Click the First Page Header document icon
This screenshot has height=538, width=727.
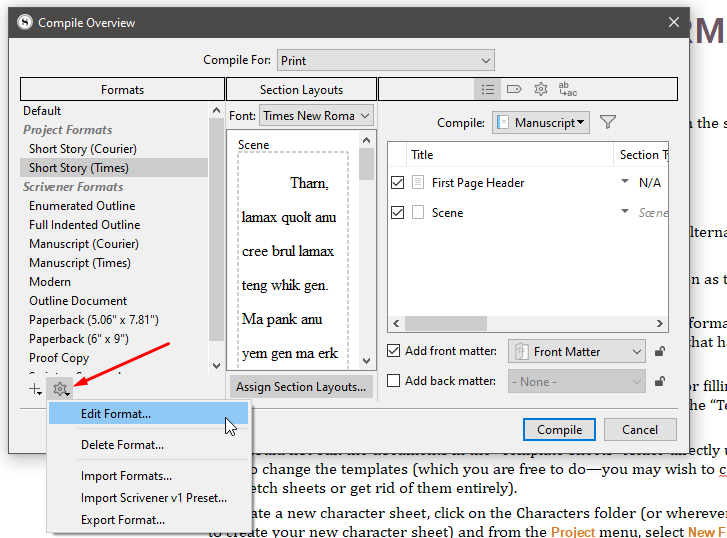tap(418, 182)
